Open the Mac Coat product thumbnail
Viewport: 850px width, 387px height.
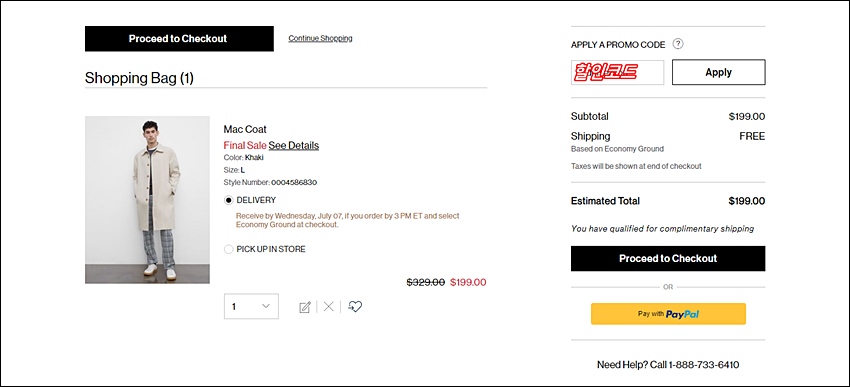(147, 199)
